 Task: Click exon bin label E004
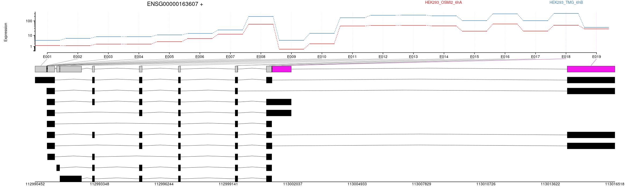pyautogui.click(x=139, y=57)
